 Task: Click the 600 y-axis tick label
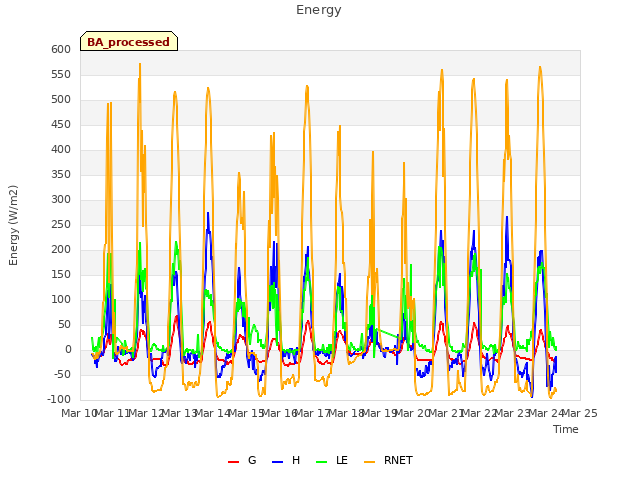pos(61,49)
